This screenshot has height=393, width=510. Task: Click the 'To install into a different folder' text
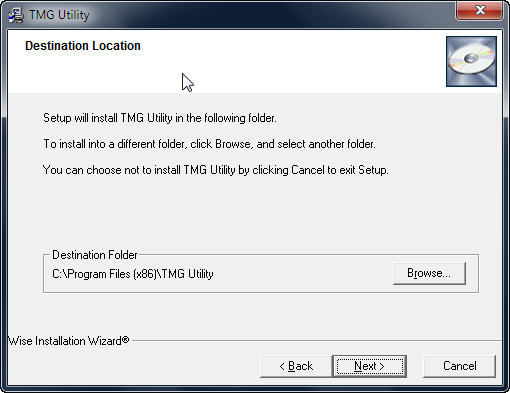click(x=209, y=144)
